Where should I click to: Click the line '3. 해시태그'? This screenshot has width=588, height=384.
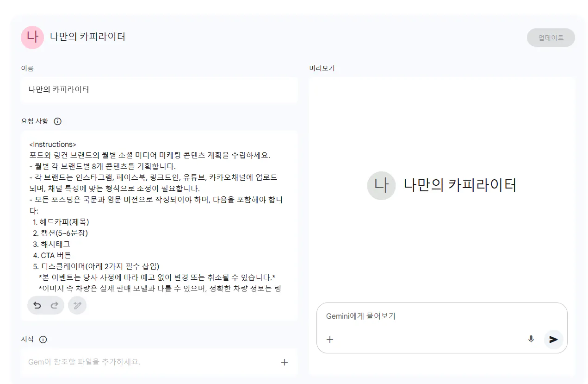51,244
